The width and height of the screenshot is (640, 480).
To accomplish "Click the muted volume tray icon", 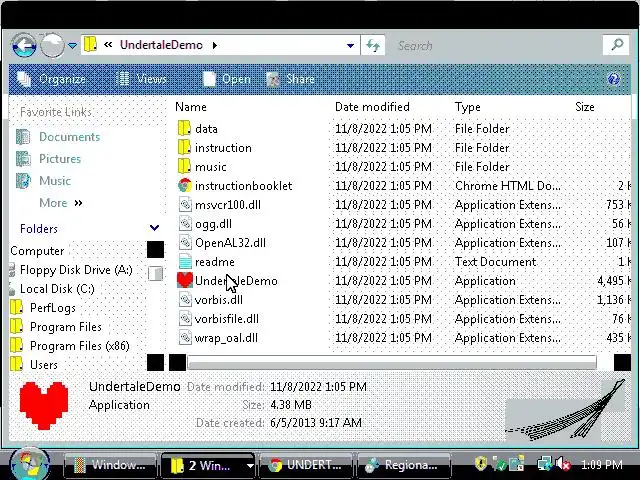I will tap(563, 464).
